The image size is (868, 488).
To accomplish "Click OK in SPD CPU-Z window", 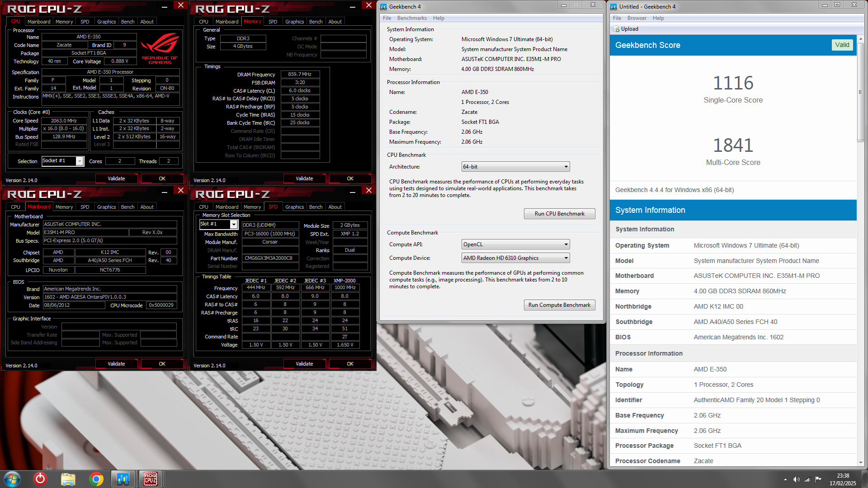I will pos(350,364).
